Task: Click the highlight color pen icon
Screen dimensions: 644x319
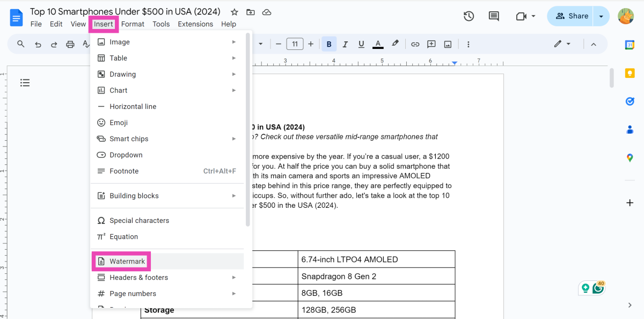Action: click(395, 44)
